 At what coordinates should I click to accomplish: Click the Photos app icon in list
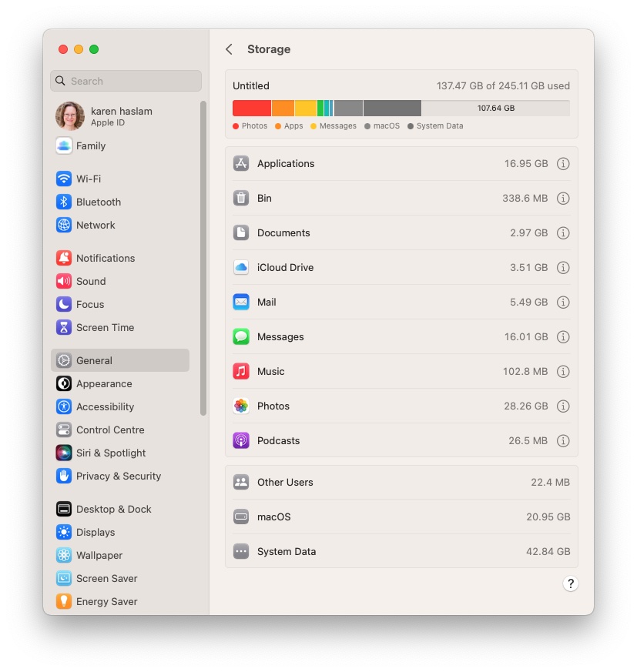click(241, 406)
